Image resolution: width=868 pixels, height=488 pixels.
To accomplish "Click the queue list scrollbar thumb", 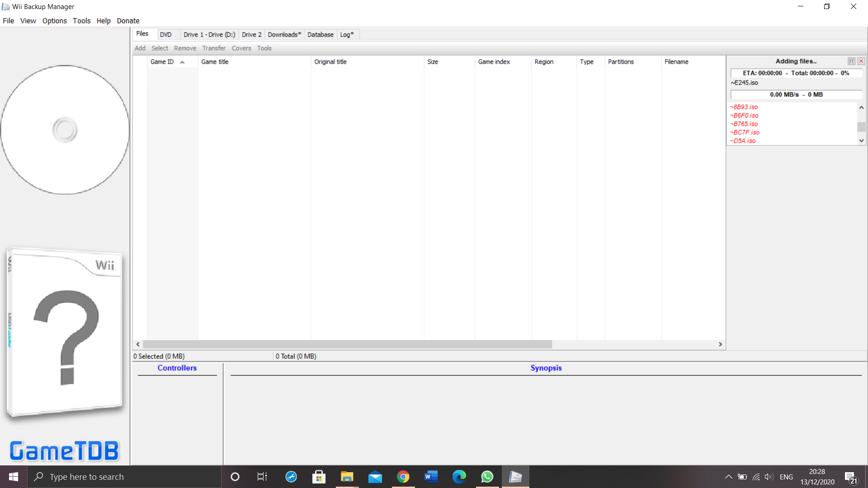I will click(861, 127).
